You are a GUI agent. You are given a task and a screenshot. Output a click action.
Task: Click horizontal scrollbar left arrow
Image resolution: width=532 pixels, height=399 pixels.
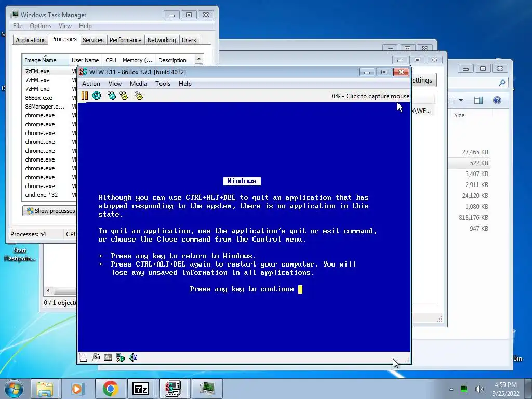pos(48,291)
